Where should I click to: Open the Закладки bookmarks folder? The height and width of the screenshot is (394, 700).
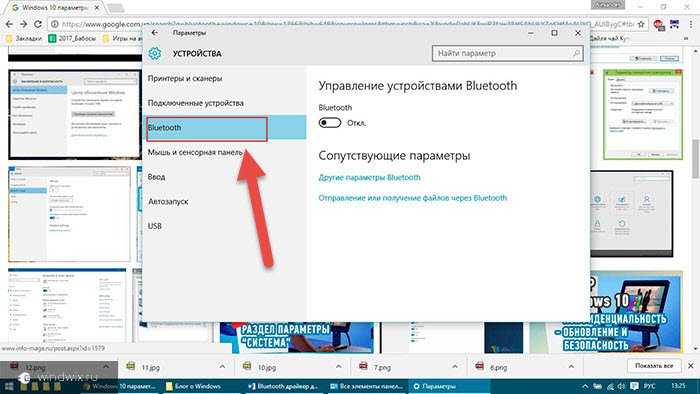pyautogui.click(x=24, y=38)
